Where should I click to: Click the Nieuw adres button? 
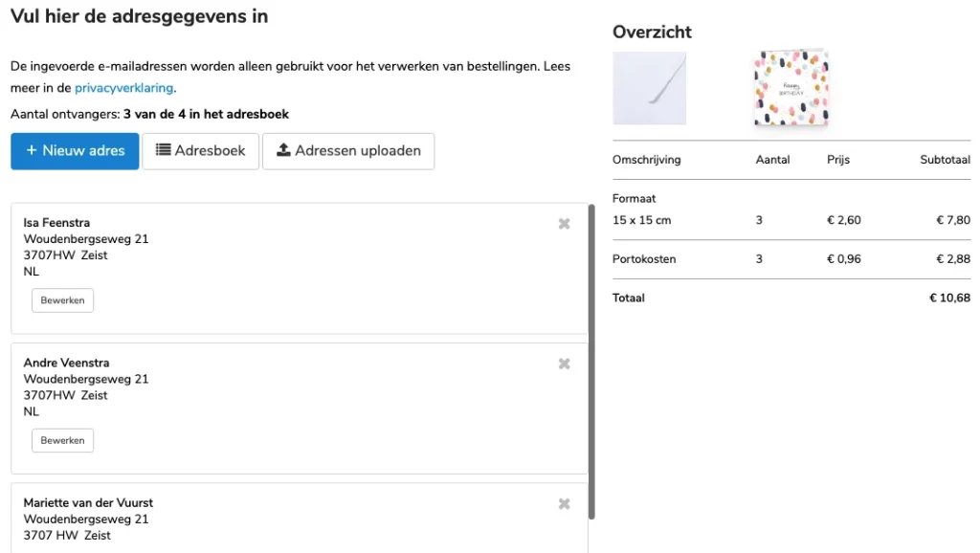point(75,150)
